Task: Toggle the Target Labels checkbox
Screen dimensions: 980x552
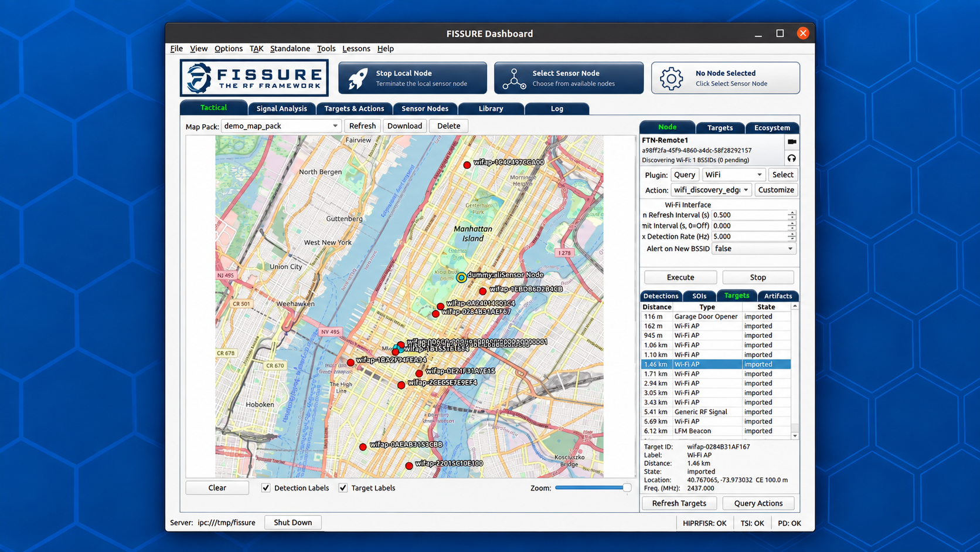Action: pyautogui.click(x=343, y=488)
